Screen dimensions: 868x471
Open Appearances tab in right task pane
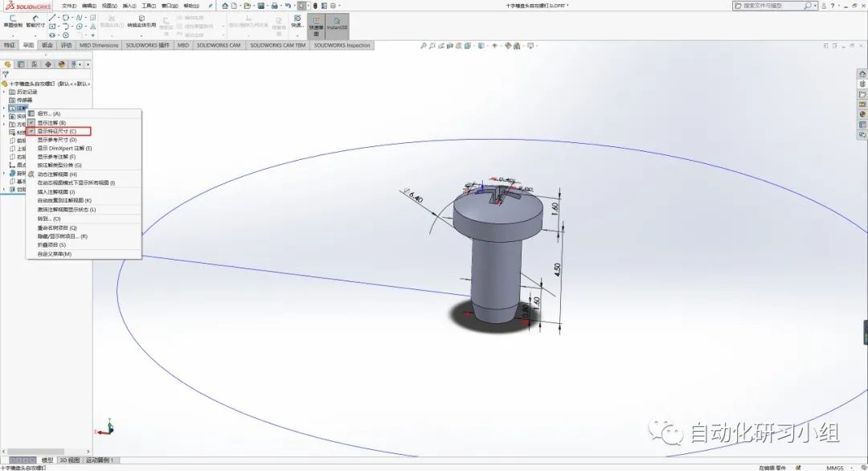tap(862, 115)
